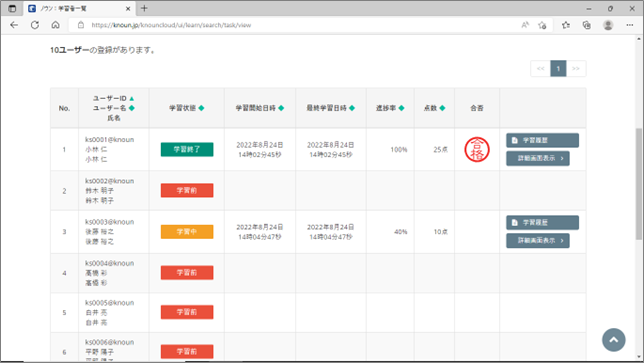Viewport: 644px width, 363px height.
Task: Sort by 点数 column diamond icon
Action: pos(442,108)
